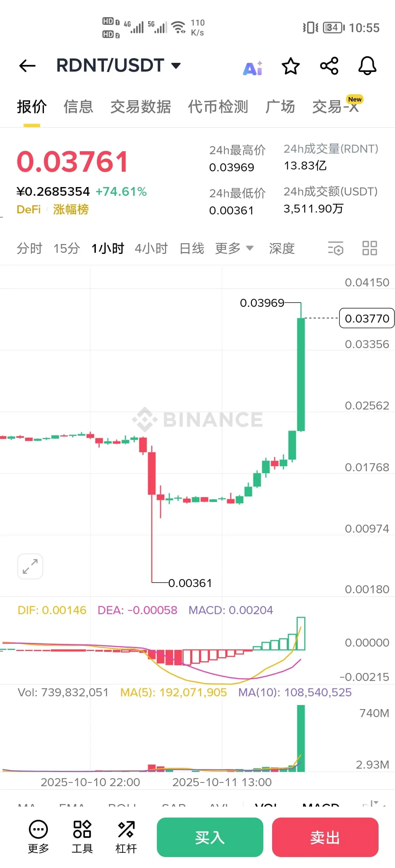Select the 4小时 timeframe
Image resolution: width=395 pixels, height=868 pixels.
pos(151,248)
